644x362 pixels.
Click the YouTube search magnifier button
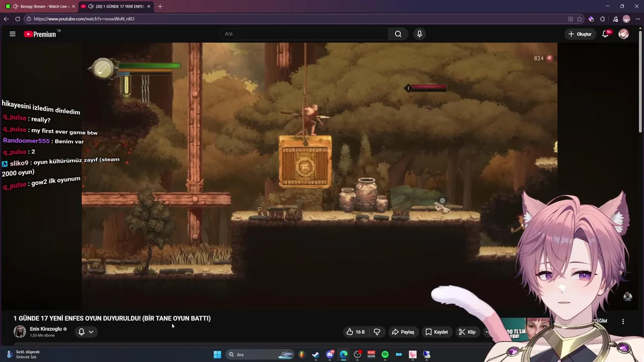[x=398, y=34]
